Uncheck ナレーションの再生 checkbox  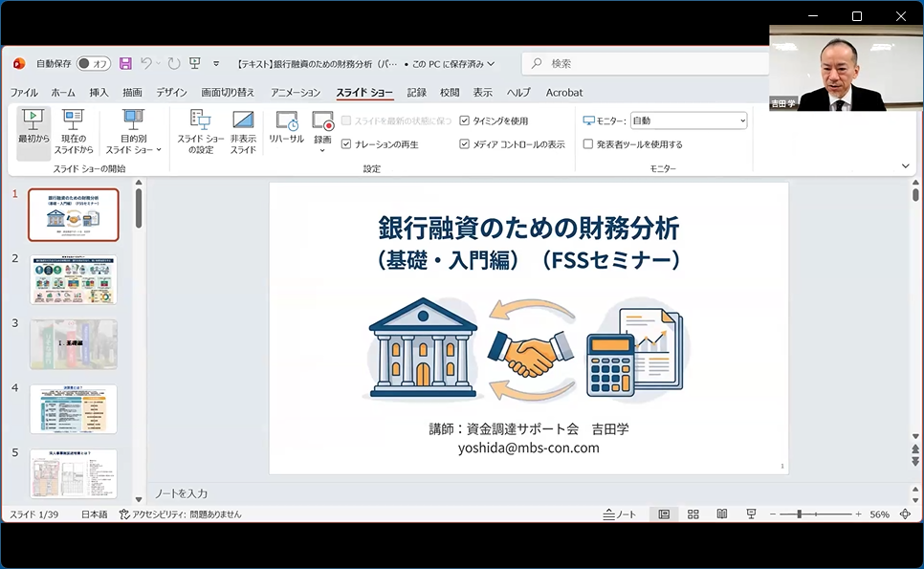point(346,144)
